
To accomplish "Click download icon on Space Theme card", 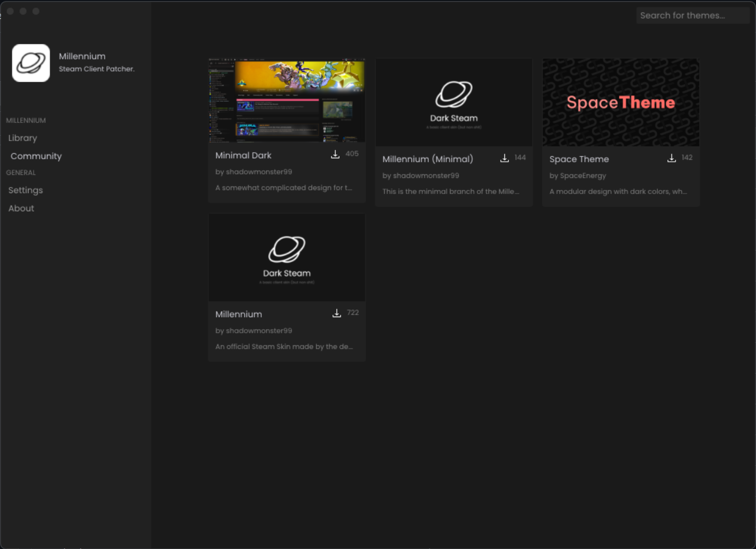I will 672,158.
